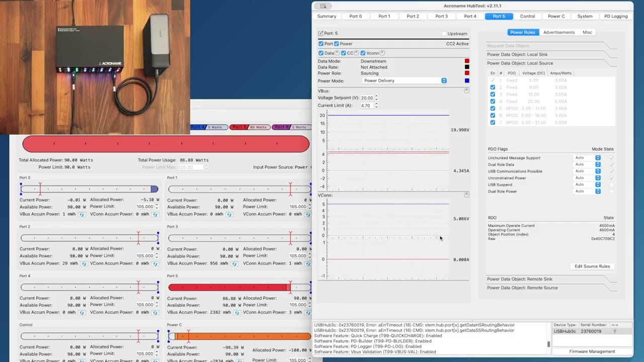Toggle the Vconn checkbox
This screenshot has width=644, height=362.
click(x=363, y=53)
